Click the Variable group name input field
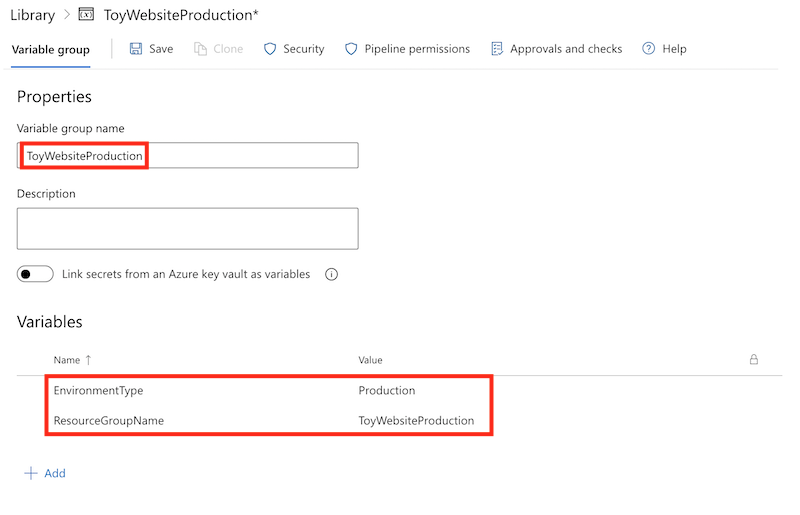Image resolution: width=800 pixels, height=515 pixels. (x=188, y=155)
